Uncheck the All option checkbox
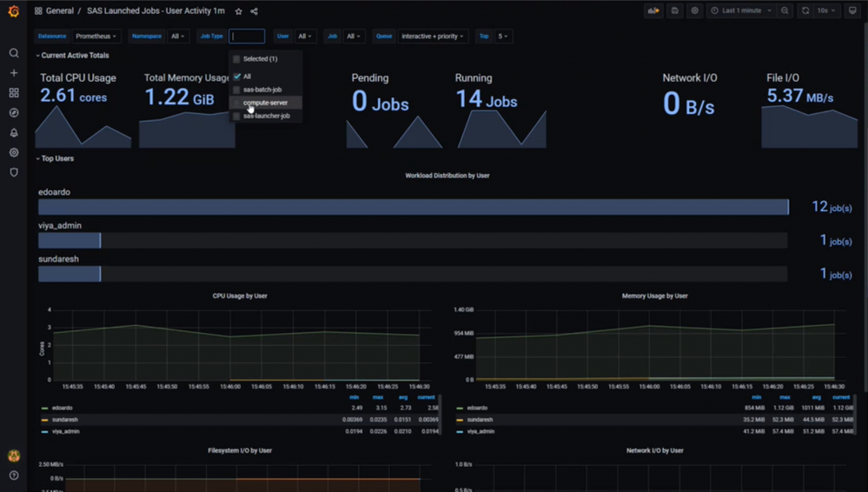Viewport: 868px width, 492px height. [x=237, y=76]
